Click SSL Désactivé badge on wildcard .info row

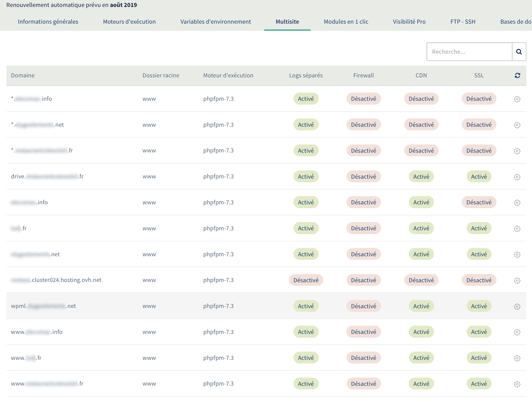point(479,99)
